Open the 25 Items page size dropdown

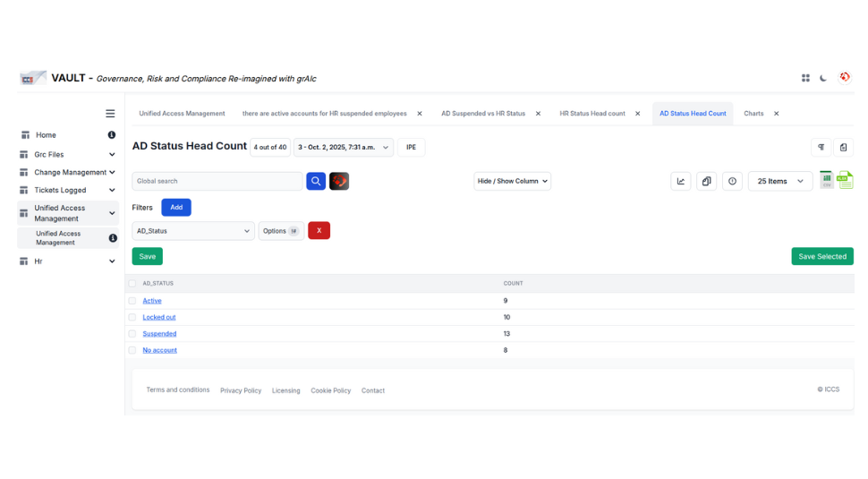point(780,181)
